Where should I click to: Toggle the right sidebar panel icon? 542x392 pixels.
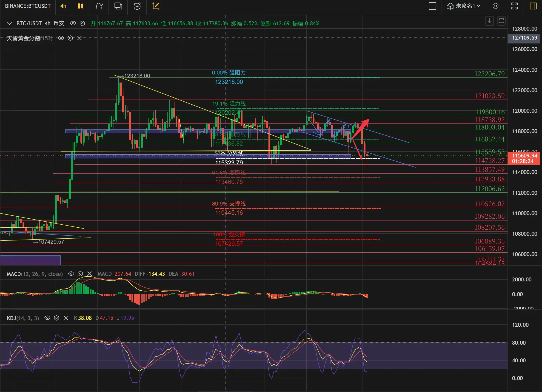point(533,6)
